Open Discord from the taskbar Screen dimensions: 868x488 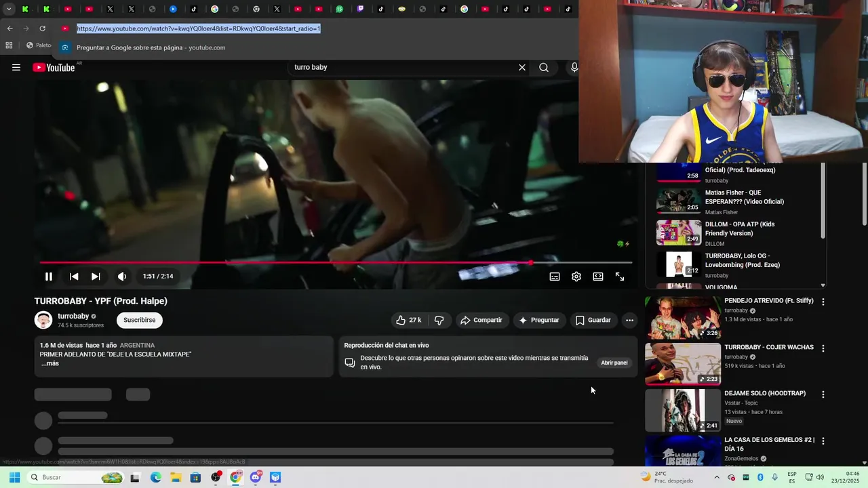(256, 477)
